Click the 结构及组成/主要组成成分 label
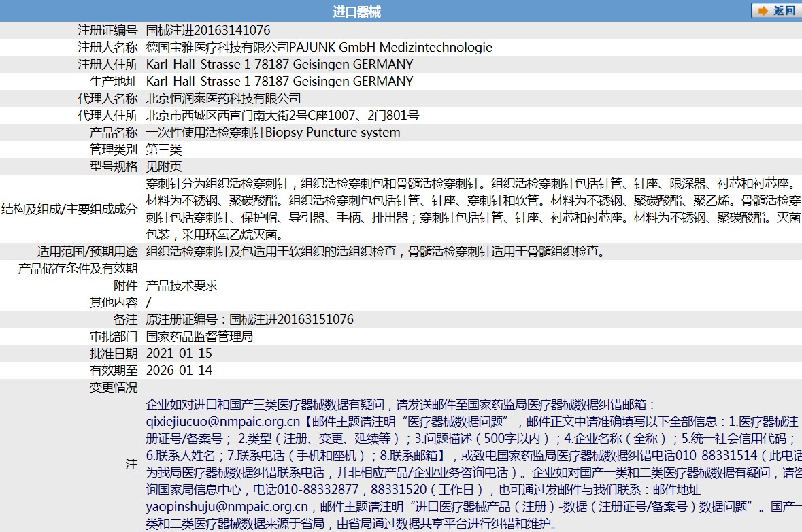 tap(69, 209)
